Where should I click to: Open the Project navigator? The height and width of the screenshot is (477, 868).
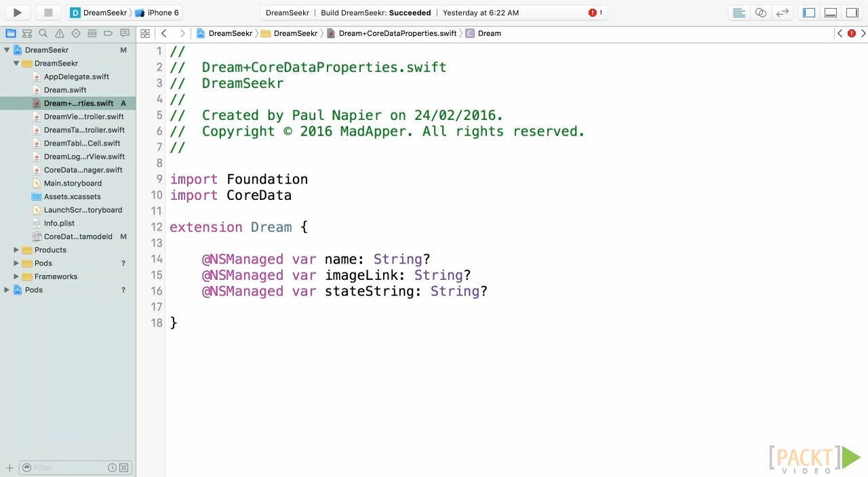[10, 33]
